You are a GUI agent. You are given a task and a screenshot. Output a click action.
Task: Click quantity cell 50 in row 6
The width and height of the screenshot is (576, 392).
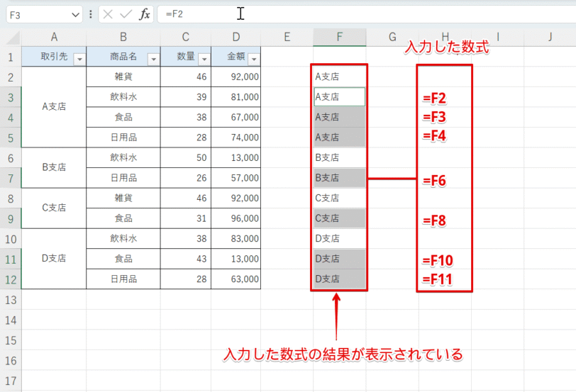pos(186,157)
